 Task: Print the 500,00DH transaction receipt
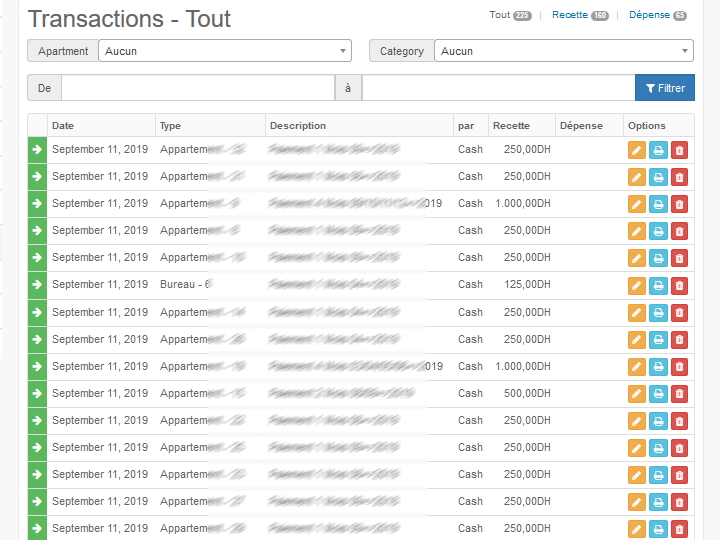(658, 393)
